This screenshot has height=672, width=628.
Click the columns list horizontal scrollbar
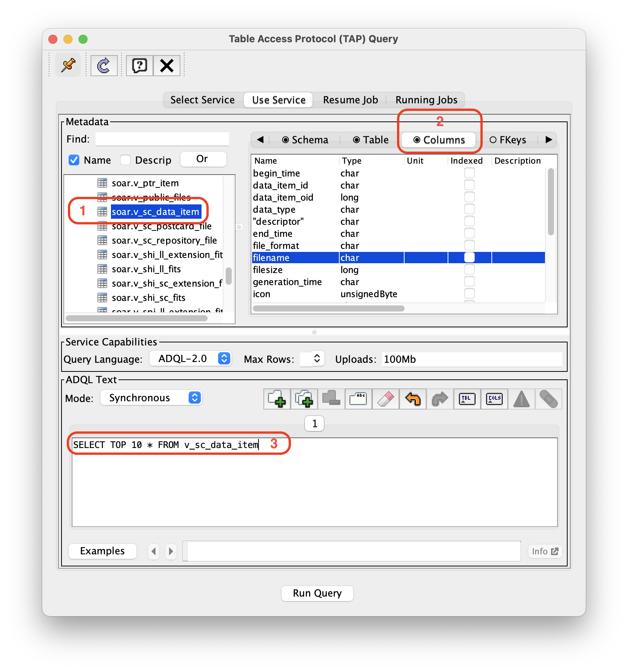[x=328, y=308]
